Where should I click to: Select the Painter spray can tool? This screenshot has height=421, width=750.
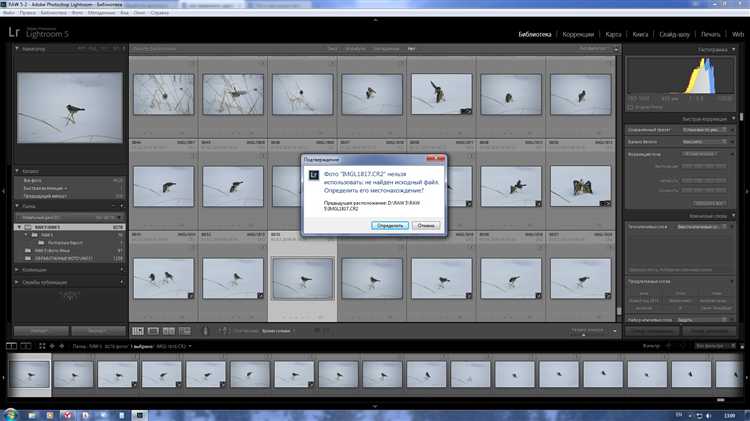pos(206,331)
